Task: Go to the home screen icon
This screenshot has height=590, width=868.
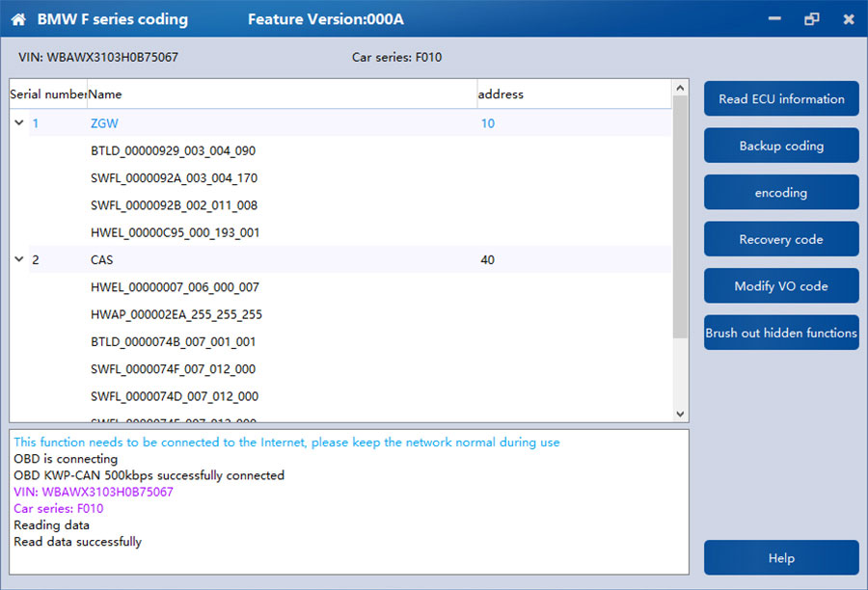Action: tap(18, 19)
